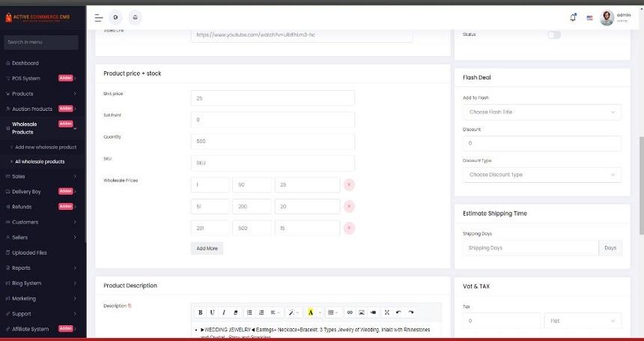
Task: Redo the edit in editor
Action: click(x=410, y=313)
